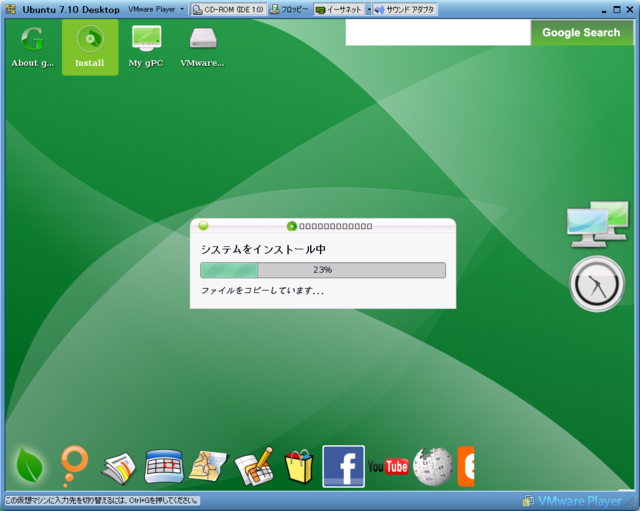Open the shopping bag dock icon
This screenshot has height=511, width=640.
299,466
